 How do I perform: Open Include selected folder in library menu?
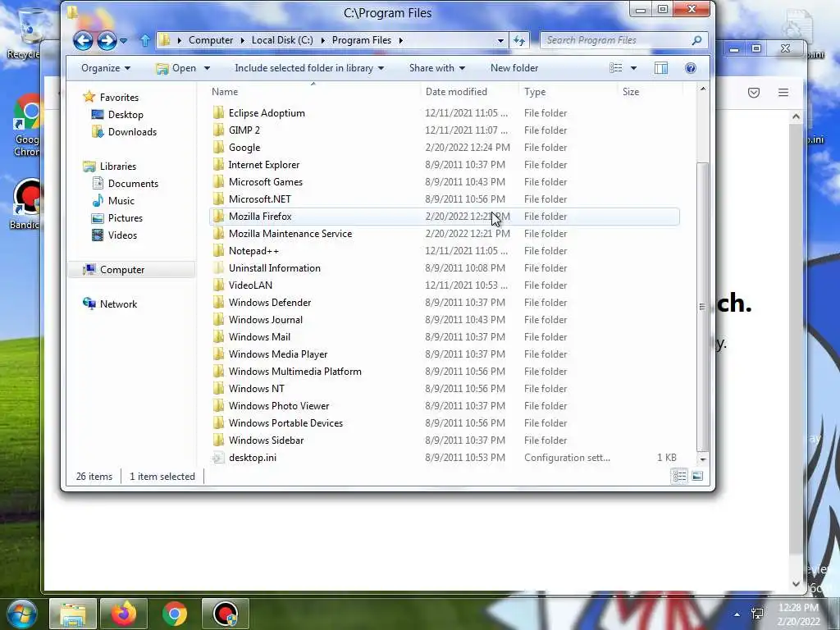[x=309, y=68]
